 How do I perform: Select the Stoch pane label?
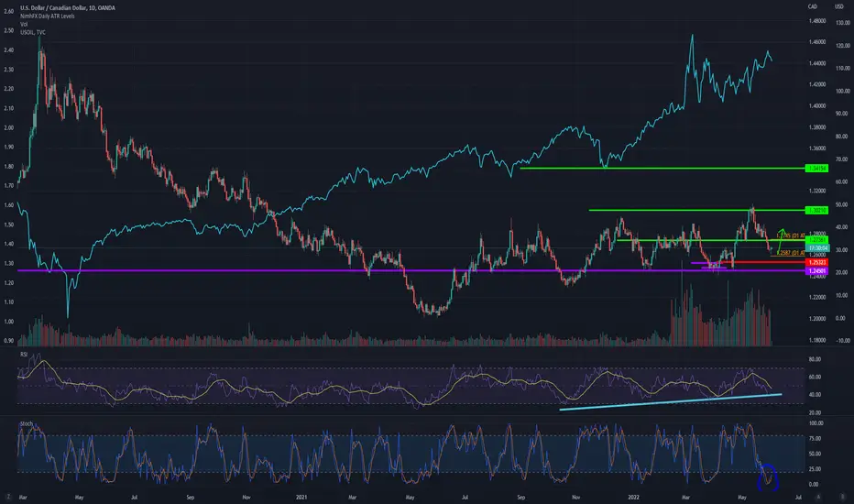tap(27, 424)
